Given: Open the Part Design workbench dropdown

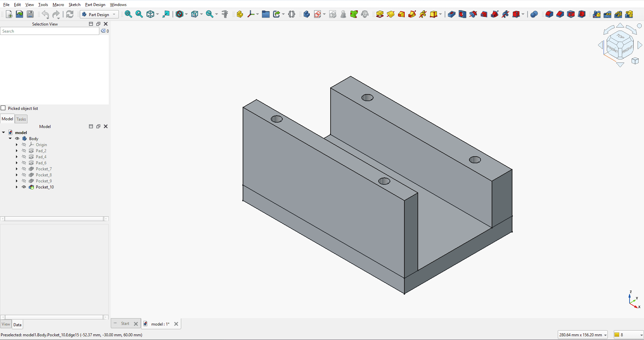Looking at the screenshot, I should (x=99, y=14).
